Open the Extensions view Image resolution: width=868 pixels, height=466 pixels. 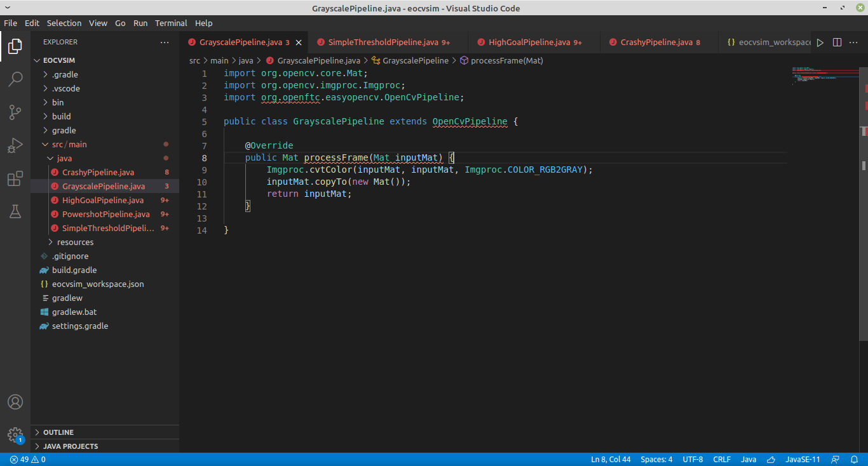tap(15, 178)
